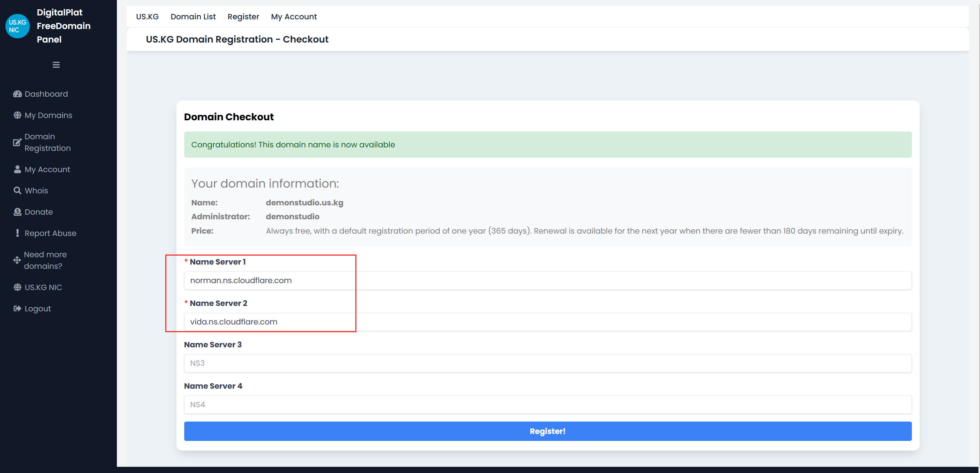
Task: Click US.KG in the top navigation
Action: tap(147, 17)
